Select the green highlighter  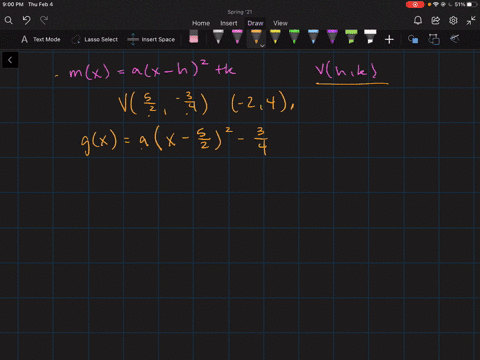click(351, 37)
